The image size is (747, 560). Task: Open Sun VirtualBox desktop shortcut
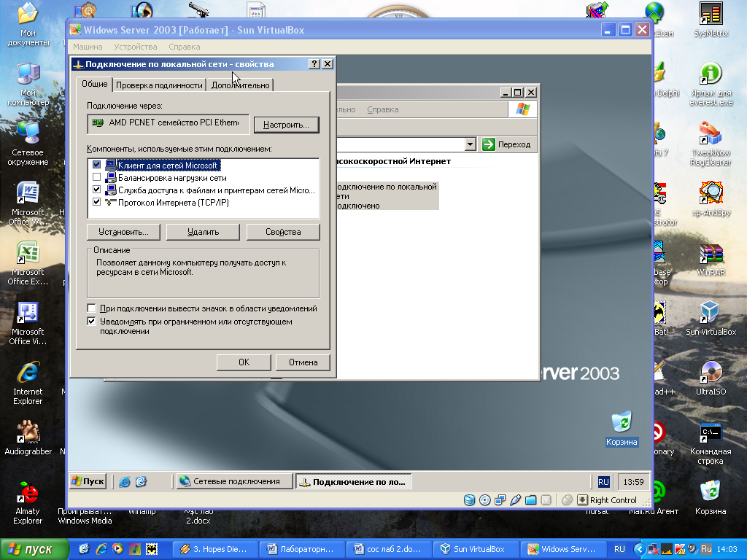[x=711, y=319]
